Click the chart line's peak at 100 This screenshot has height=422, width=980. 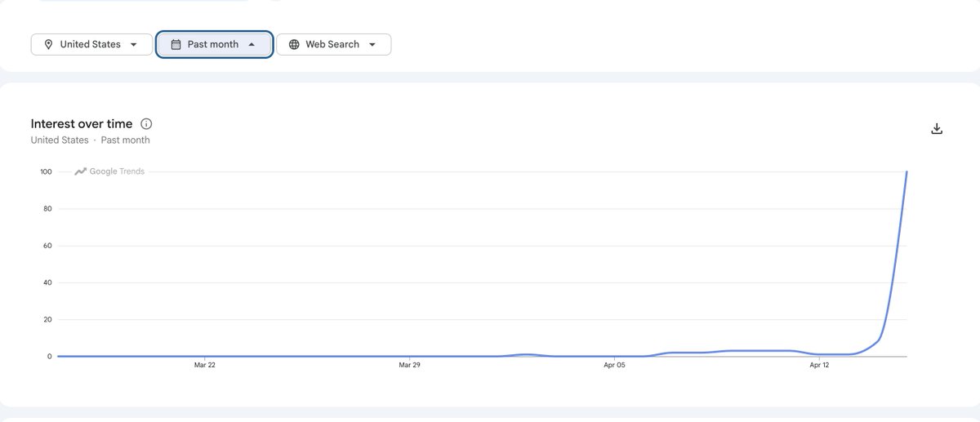906,172
